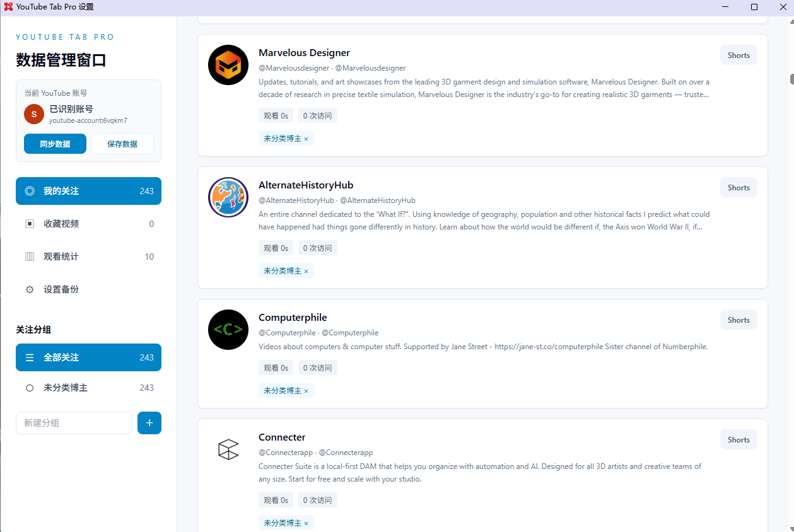This screenshot has height=532, width=794.
Task: Click 观看 0s badge on Marvelous Designer
Action: (x=276, y=115)
